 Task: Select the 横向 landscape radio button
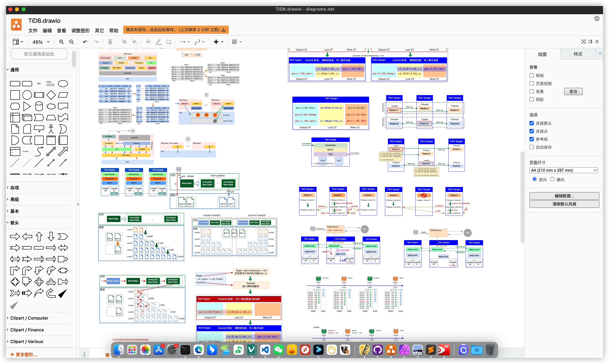point(552,179)
